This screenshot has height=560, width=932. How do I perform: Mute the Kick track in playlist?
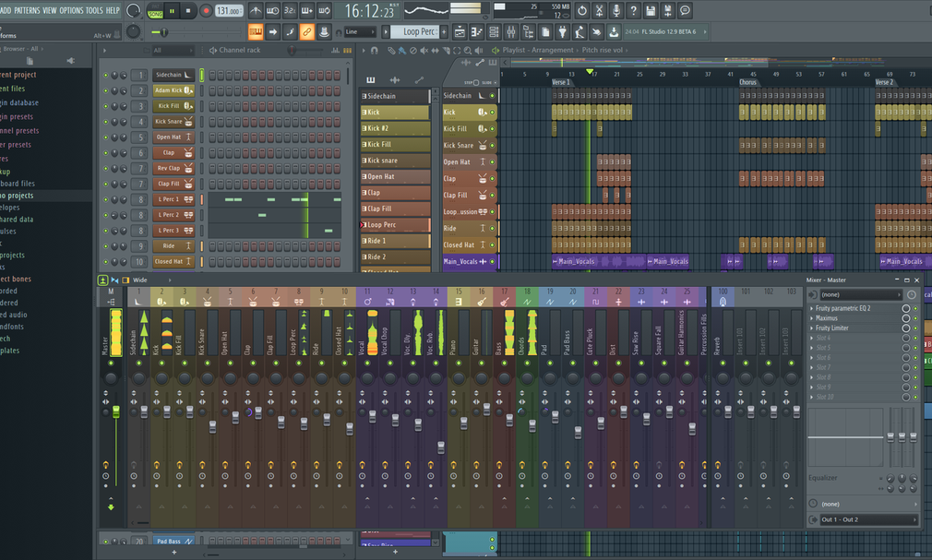(x=492, y=113)
